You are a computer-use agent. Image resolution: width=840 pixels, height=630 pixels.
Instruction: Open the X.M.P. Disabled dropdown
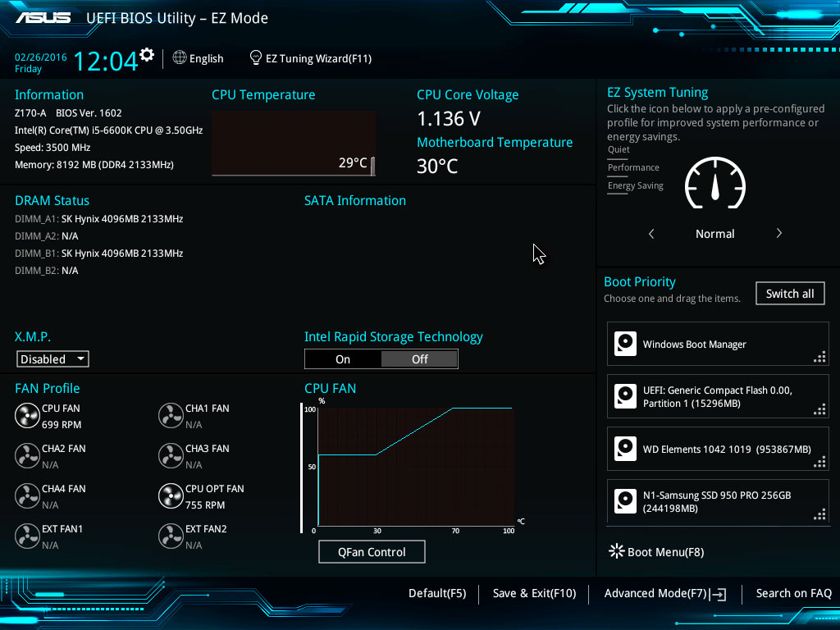(x=52, y=359)
